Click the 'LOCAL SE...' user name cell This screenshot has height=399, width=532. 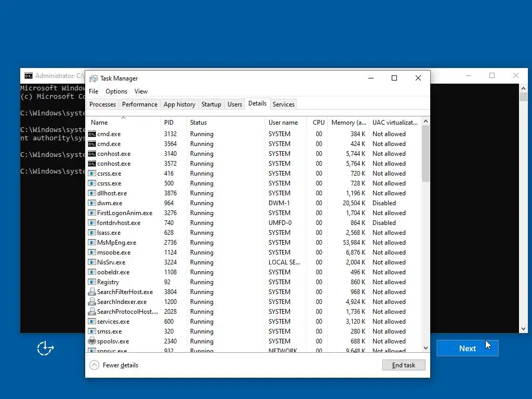(x=284, y=262)
